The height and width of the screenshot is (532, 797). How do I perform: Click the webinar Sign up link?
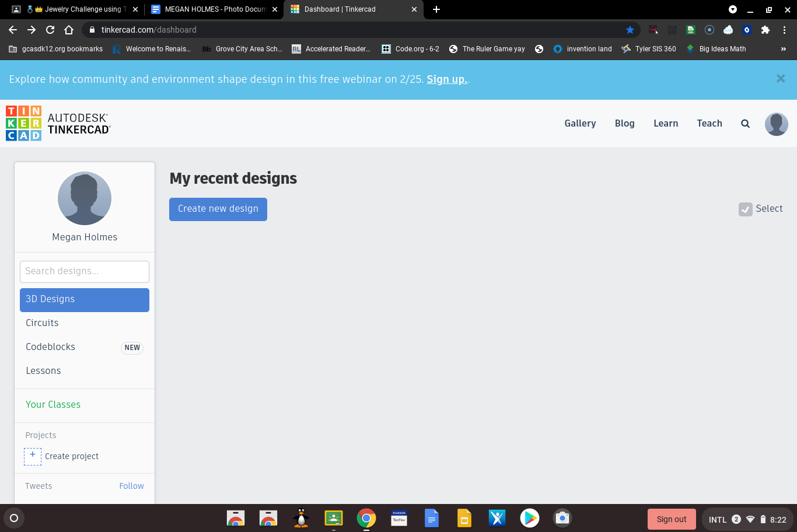(x=446, y=79)
